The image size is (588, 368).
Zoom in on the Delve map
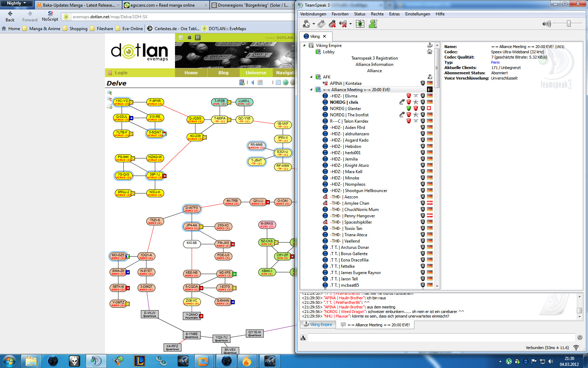110,93
